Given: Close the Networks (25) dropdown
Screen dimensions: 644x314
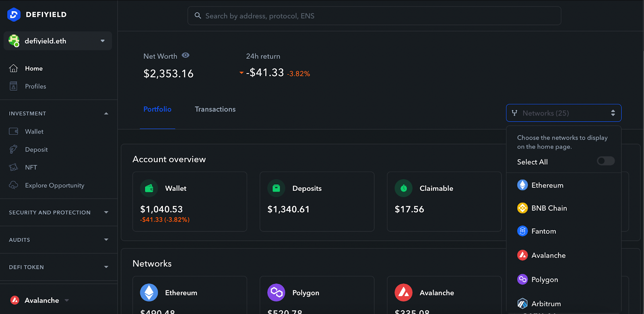Looking at the screenshot, I should (563, 113).
